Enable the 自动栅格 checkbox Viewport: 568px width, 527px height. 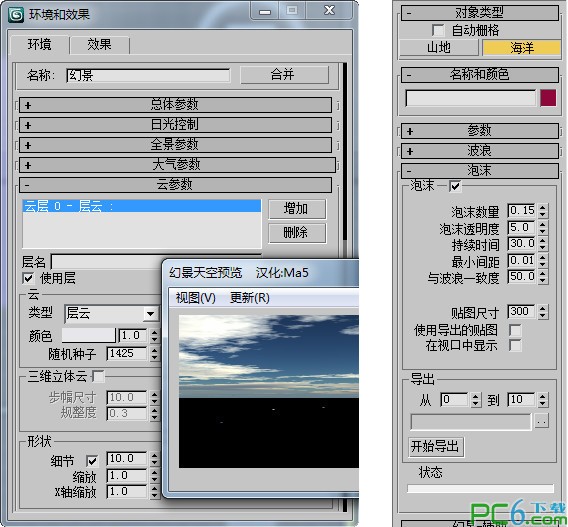click(438, 30)
